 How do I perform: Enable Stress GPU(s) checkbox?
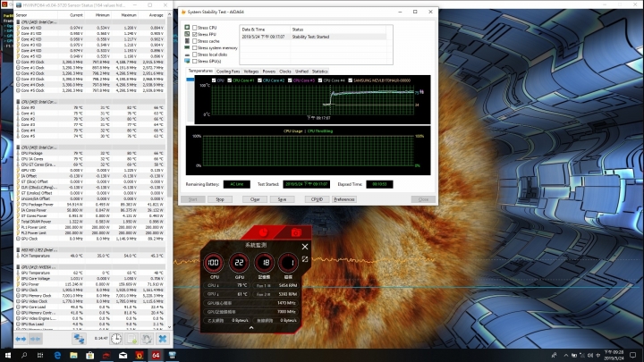click(x=195, y=61)
